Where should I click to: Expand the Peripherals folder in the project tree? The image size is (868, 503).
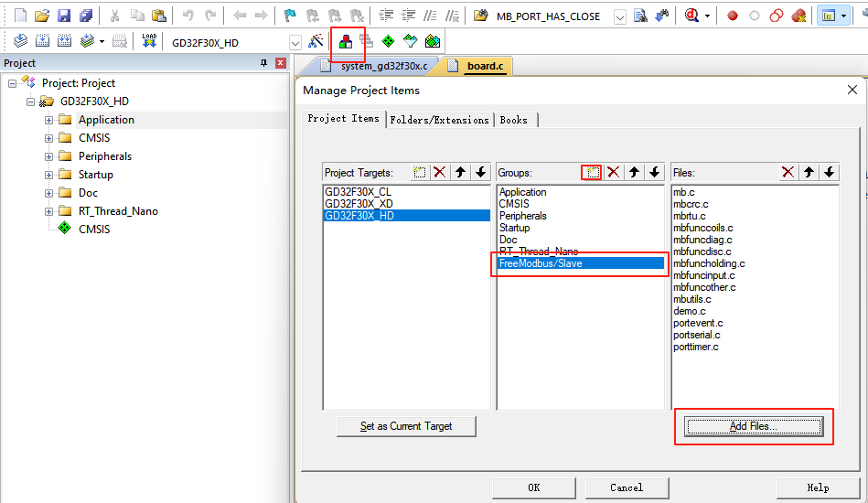48,156
